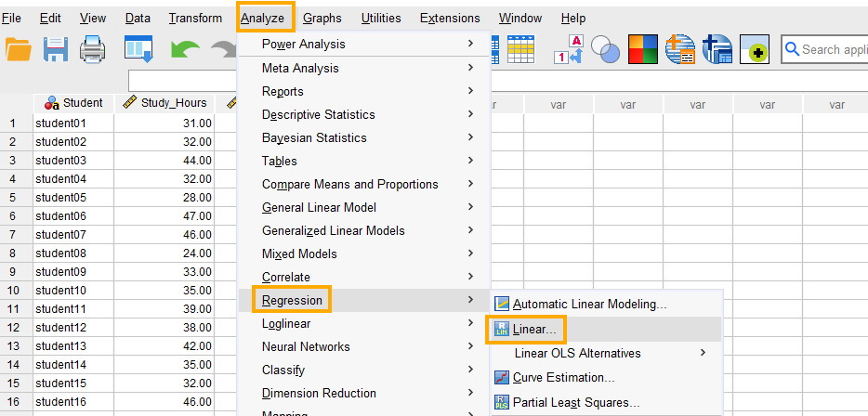Expand Linear OLS Alternatives submenu
Image resolution: width=868 pixels, height=416 pixels.
coord(606,353)
